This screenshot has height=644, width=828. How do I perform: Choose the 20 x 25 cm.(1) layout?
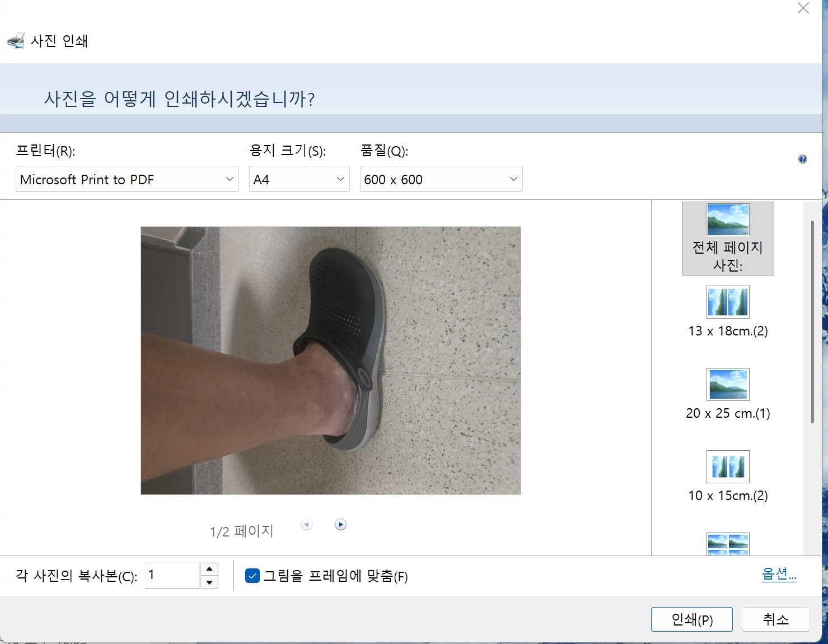728,395
